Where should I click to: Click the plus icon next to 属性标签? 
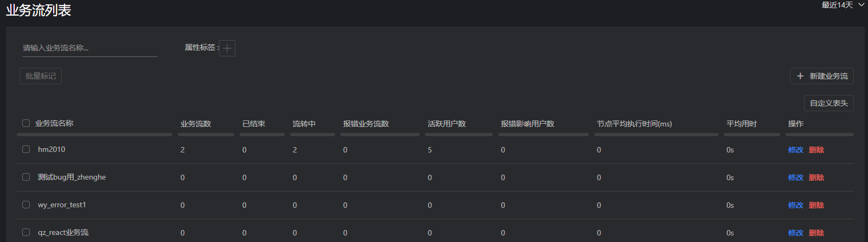[227, 48]
